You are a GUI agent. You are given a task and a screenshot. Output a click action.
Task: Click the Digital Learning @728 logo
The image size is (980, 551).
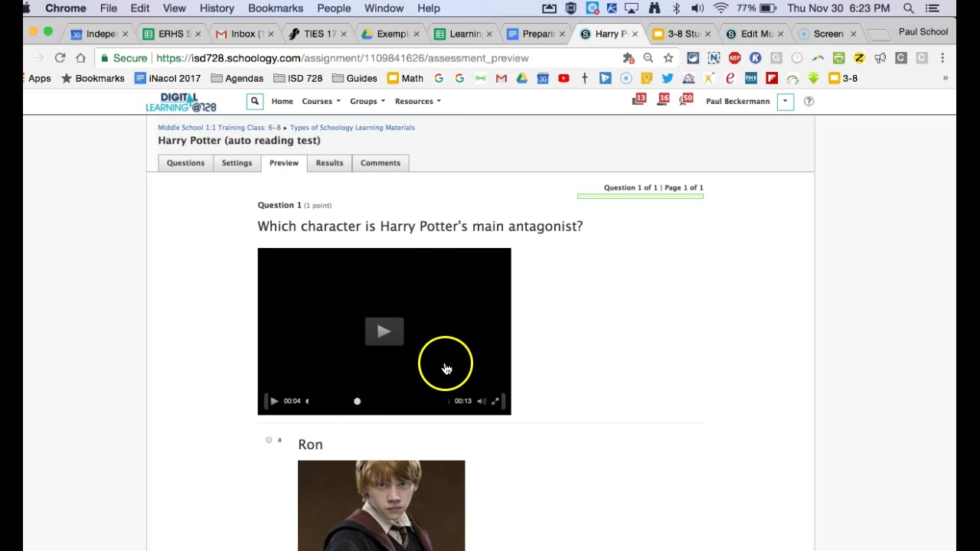pos(181,102)
